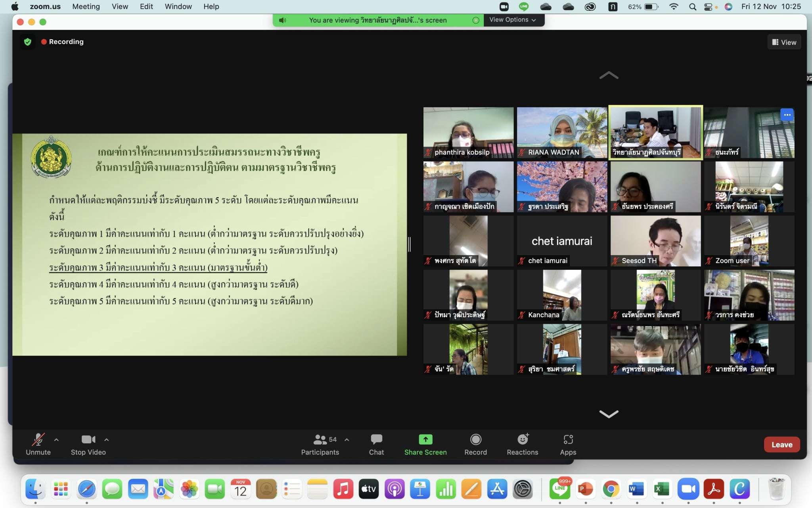Open more options on ธนะภัทร์ video tile
The height and width of the screenshot is (508, 812).
(787, 115)
